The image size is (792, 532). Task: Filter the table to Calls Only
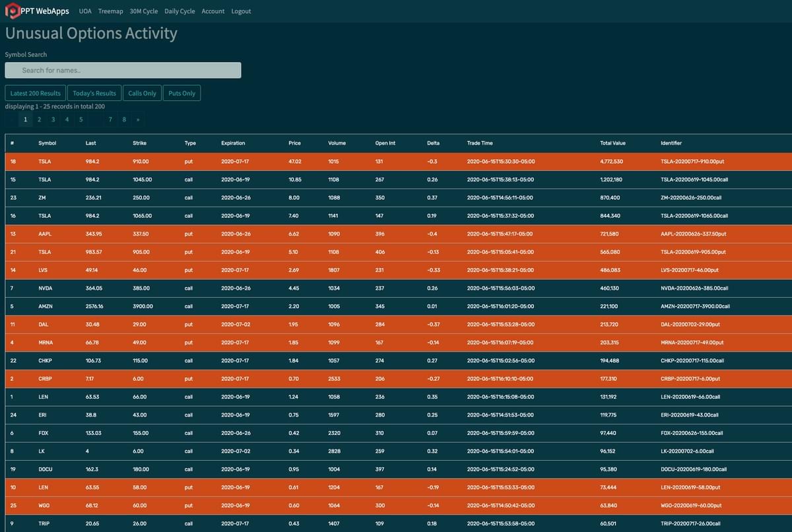143,93
